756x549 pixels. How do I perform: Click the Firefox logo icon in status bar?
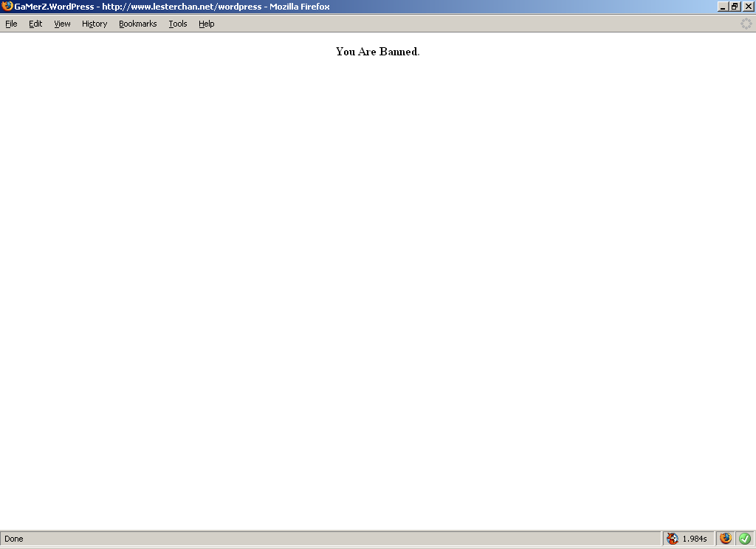[x=726, y=539]
